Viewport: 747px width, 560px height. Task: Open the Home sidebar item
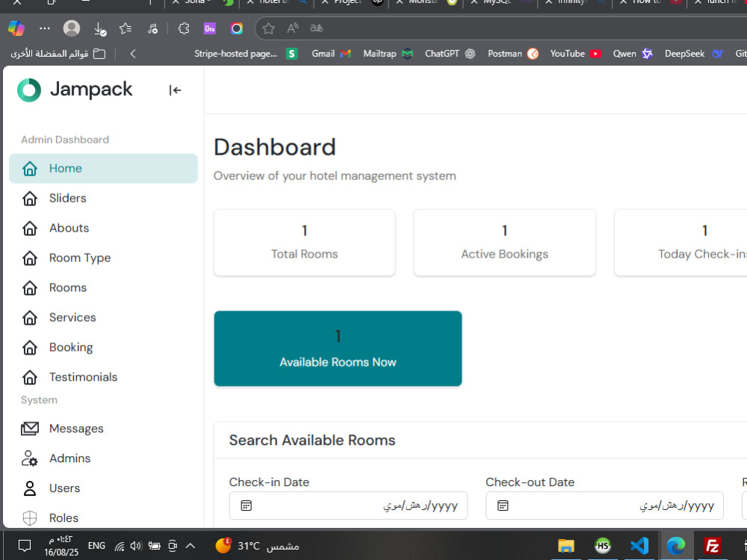pyautogui.click(x=103, y=168)
